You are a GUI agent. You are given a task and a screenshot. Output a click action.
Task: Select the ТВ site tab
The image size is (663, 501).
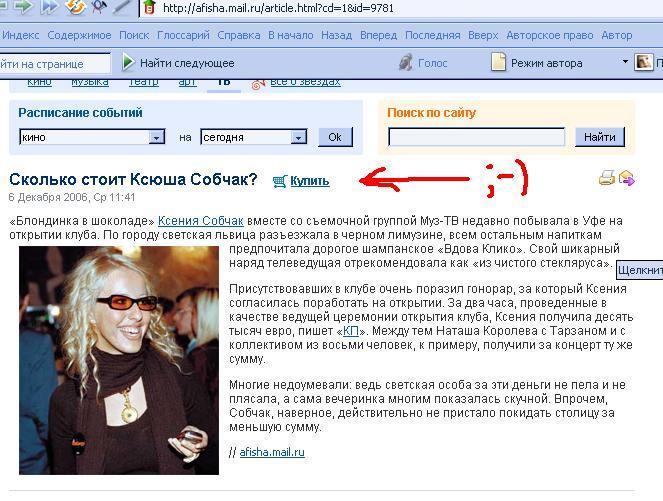pos(224,83)
